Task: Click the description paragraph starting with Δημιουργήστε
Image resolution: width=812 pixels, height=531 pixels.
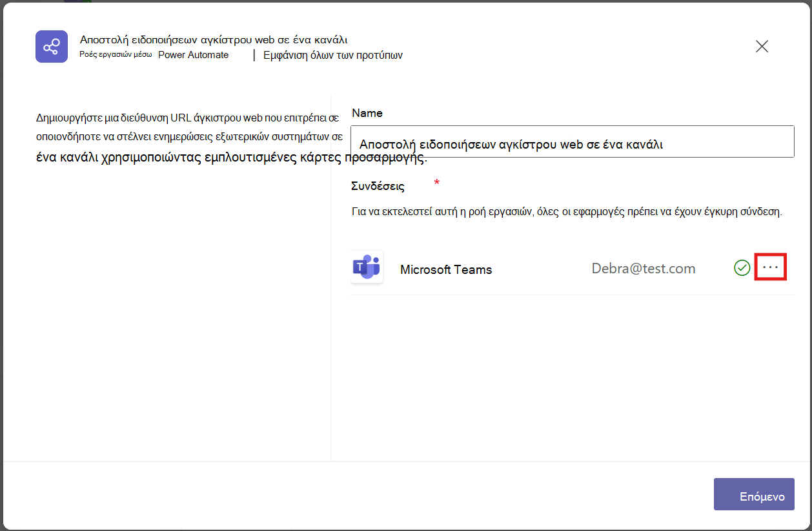Action: point(231,138)
